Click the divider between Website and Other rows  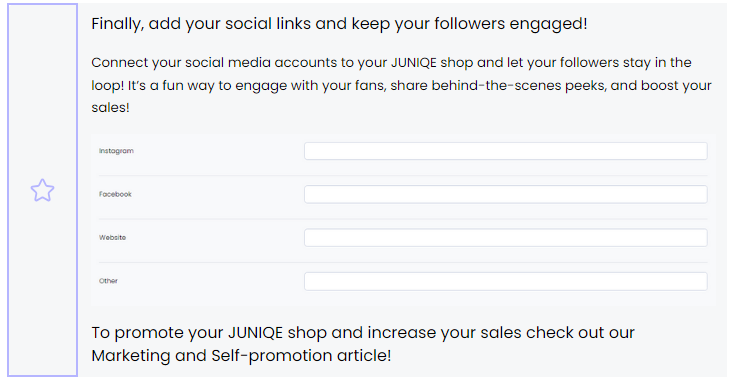pyautogui.click(x=403, y=262)
